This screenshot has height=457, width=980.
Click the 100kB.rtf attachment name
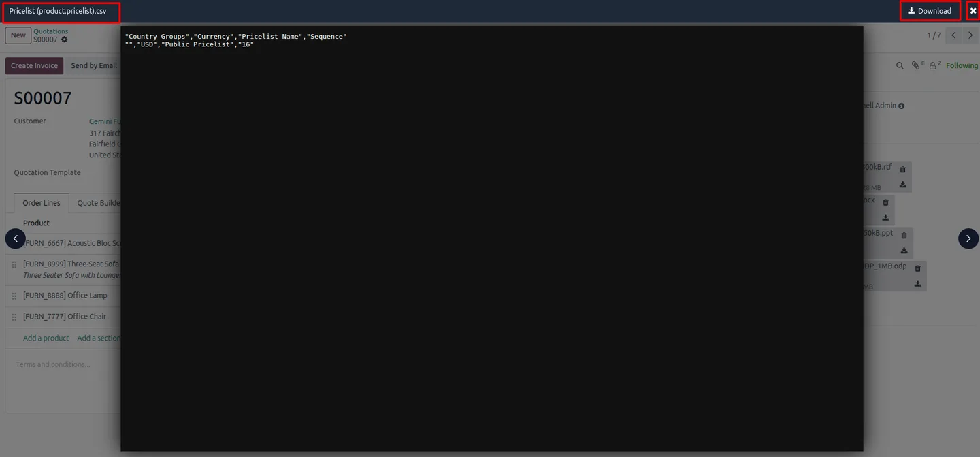click(877, 167)
